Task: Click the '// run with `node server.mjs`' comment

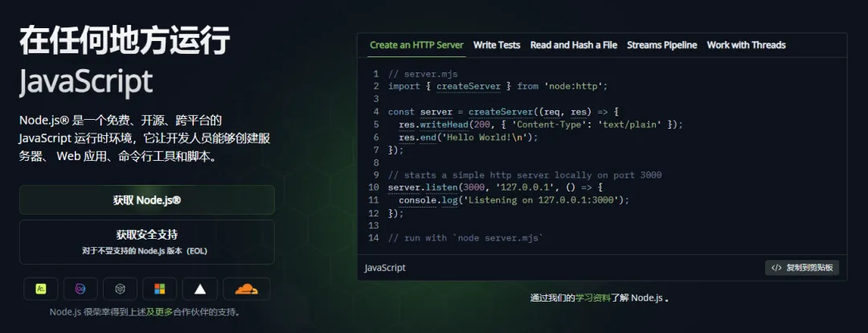Action: point(466,238)
